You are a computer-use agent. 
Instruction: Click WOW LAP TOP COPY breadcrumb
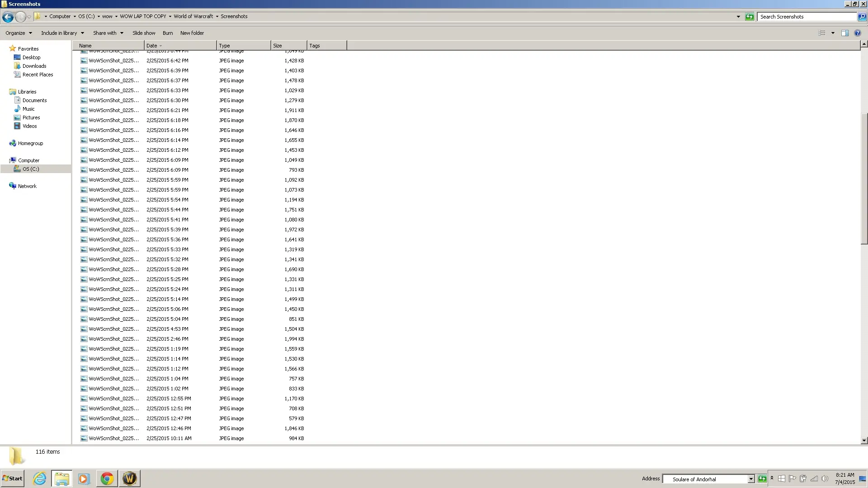click(143, 16)
